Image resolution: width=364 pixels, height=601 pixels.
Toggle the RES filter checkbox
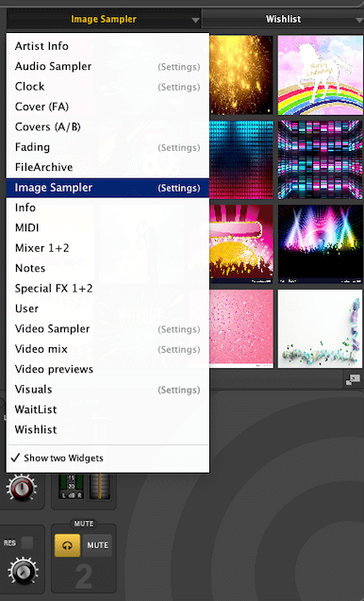[27, 543]
